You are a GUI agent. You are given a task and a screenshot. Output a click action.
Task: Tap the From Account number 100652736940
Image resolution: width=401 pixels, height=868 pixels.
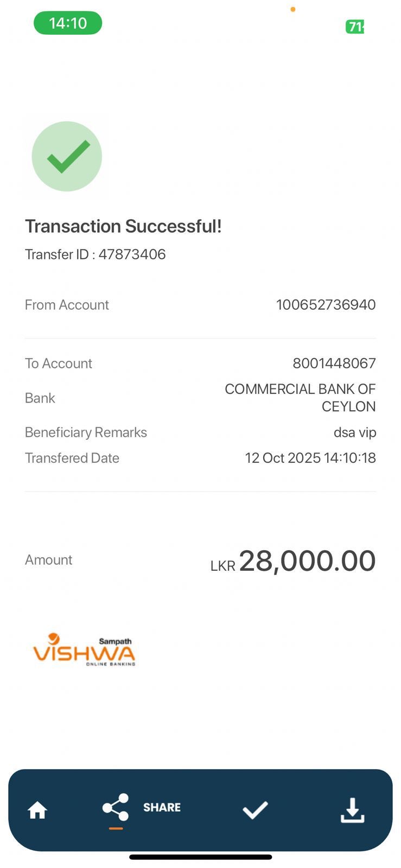tap(326, 305)
